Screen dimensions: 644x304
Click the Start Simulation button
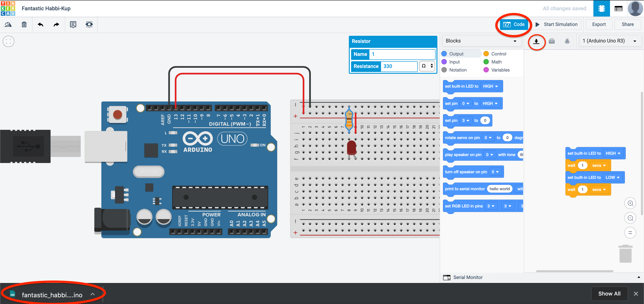557,25
